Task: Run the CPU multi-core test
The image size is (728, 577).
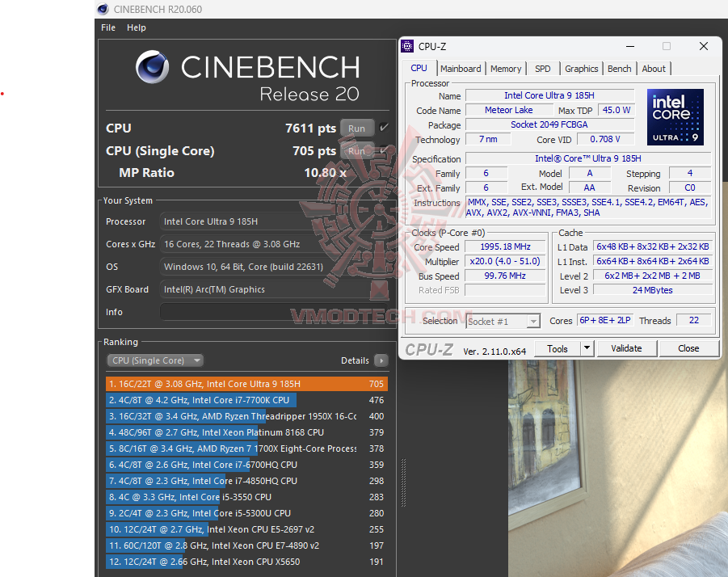Action: pyautogui.click(x=357, y=128)
